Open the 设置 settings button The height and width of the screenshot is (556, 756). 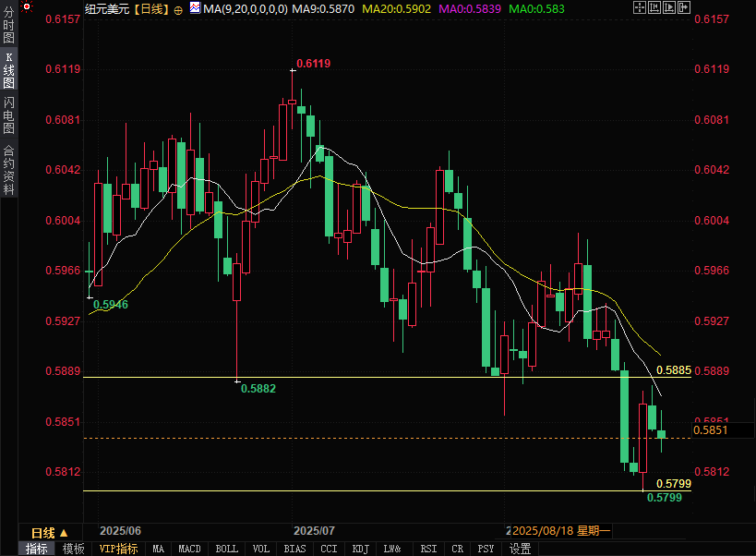point(521,549)
